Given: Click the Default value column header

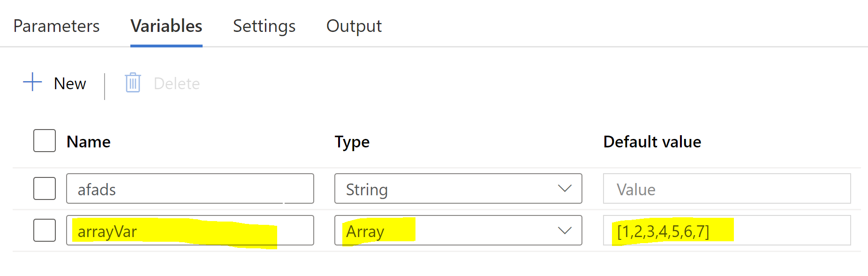Looking at the screenshot, I should click(x=652, y=142).
